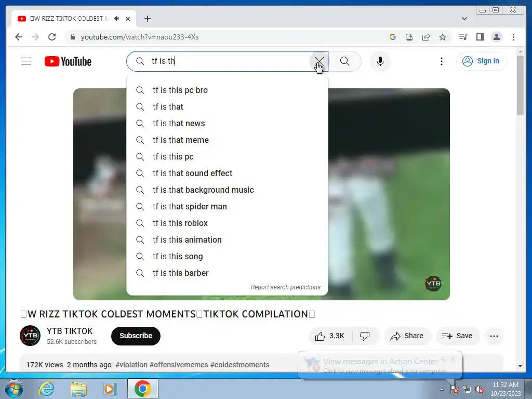
Task: Click the scrollbar down arrow
Action: (x=520, y=366)
